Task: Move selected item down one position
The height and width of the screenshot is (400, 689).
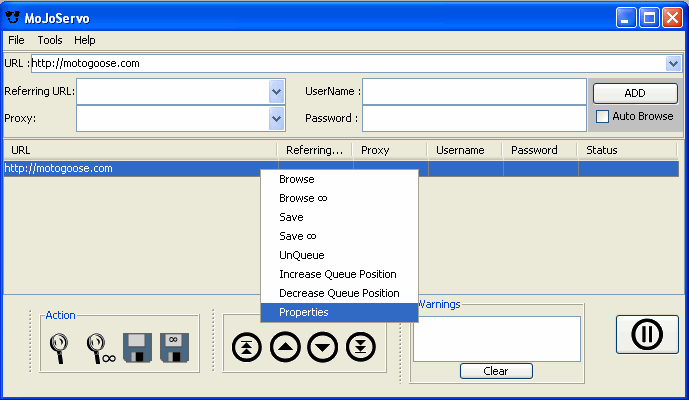Action: coord(322,347)
